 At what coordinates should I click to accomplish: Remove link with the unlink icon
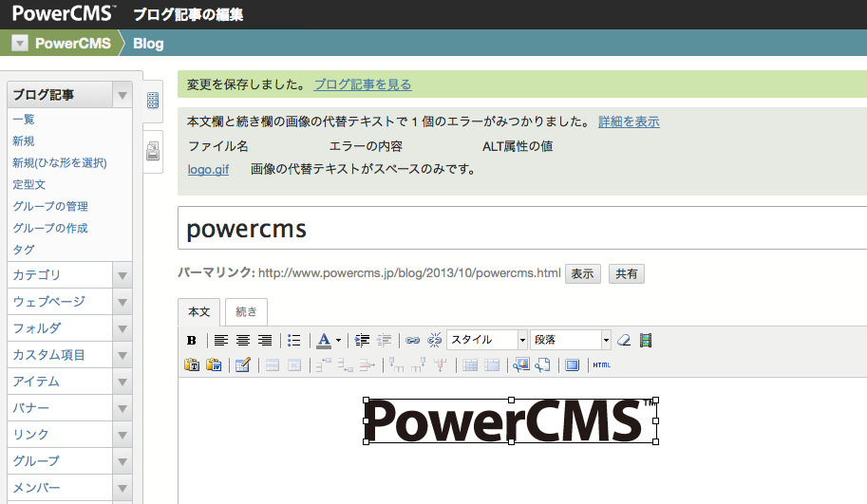435,340
